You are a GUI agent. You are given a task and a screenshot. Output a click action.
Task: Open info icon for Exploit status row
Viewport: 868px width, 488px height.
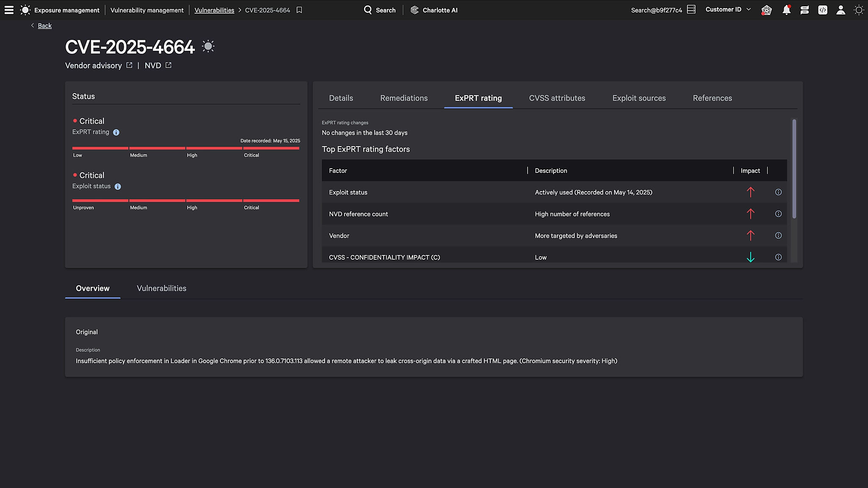click(x=778, y=192)
